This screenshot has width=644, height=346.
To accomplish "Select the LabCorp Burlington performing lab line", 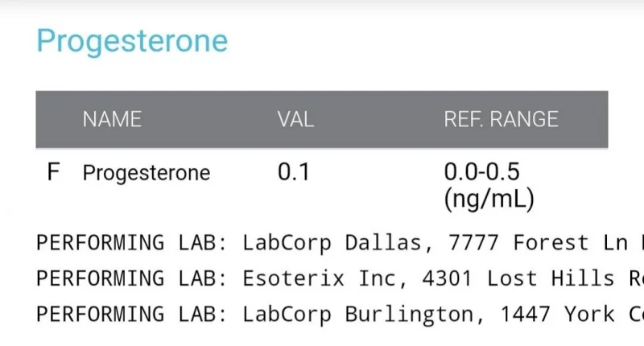I will [340, 315].
